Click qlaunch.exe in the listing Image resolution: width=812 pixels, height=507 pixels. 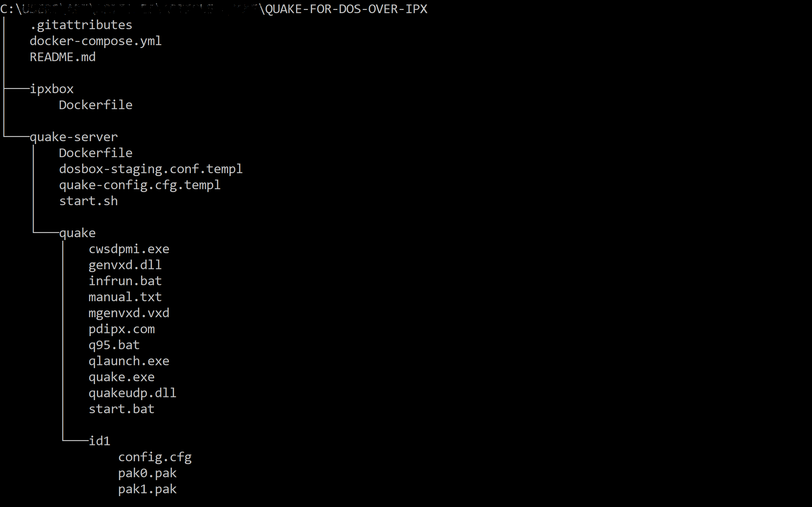(x=129, y=361)
